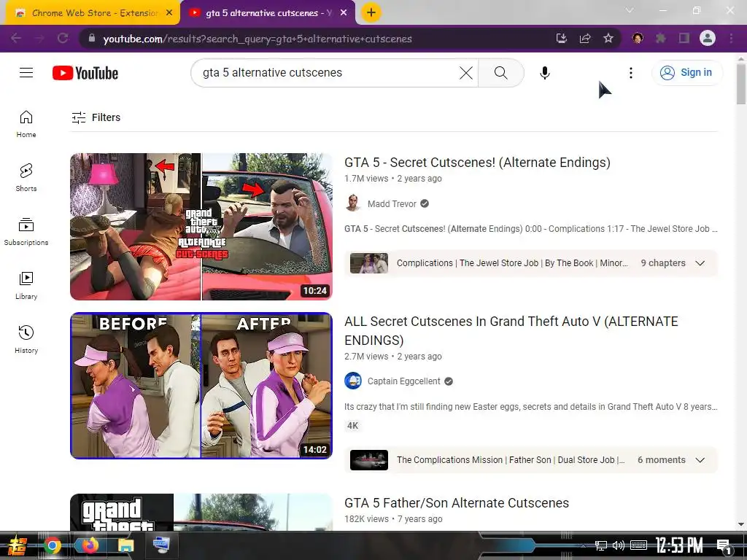Viewport: 747px width, 560px height.
Task: Click the browser address bar URL
Action: point(258,39)
